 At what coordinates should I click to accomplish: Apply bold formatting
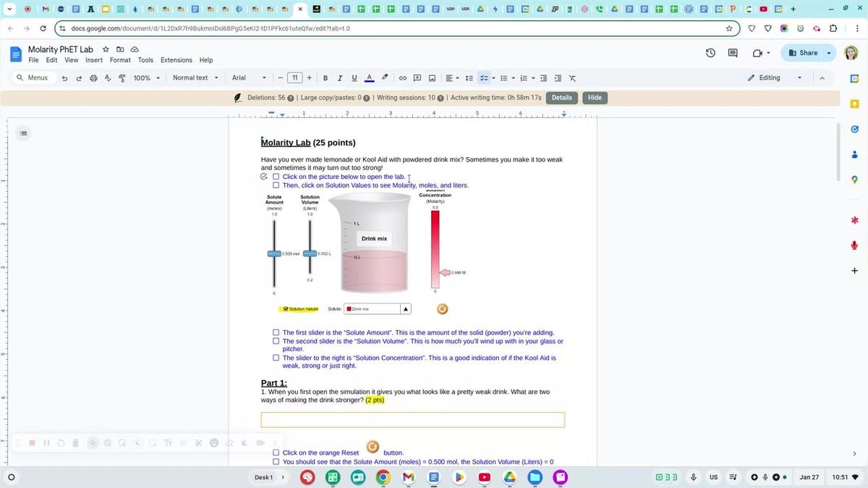[x=325, y=78]
